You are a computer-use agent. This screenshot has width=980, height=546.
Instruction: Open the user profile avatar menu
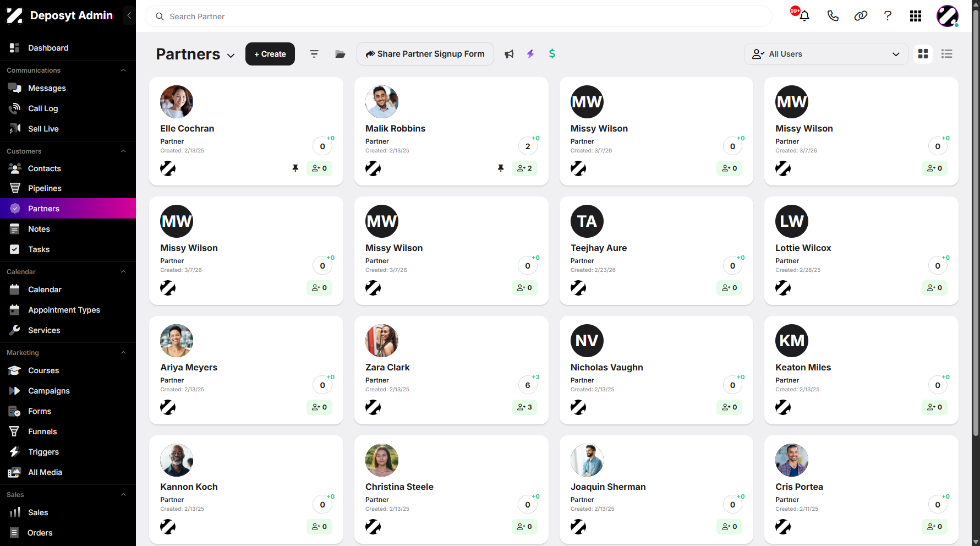[948, 16]
